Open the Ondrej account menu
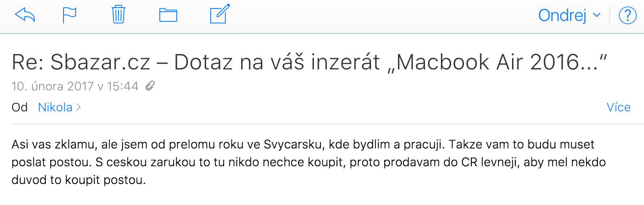The height and width of the screenshot is (205, 644). 562,16
